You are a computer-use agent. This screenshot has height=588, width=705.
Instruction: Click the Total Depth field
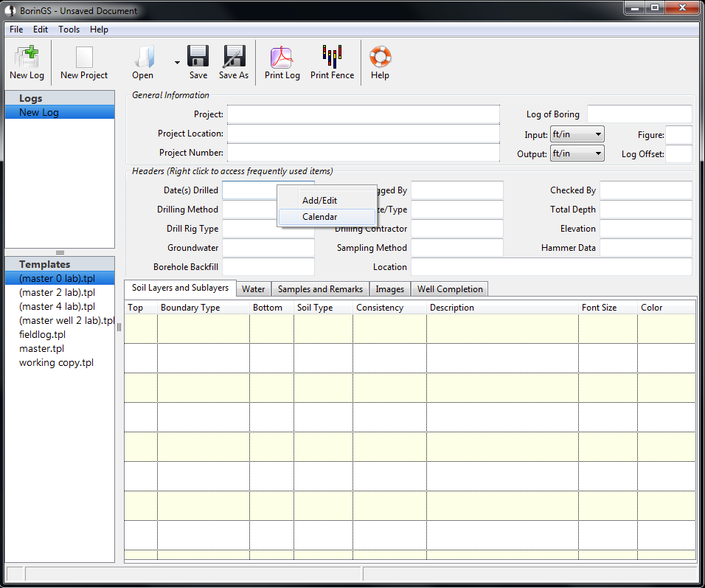pos(646,210)
